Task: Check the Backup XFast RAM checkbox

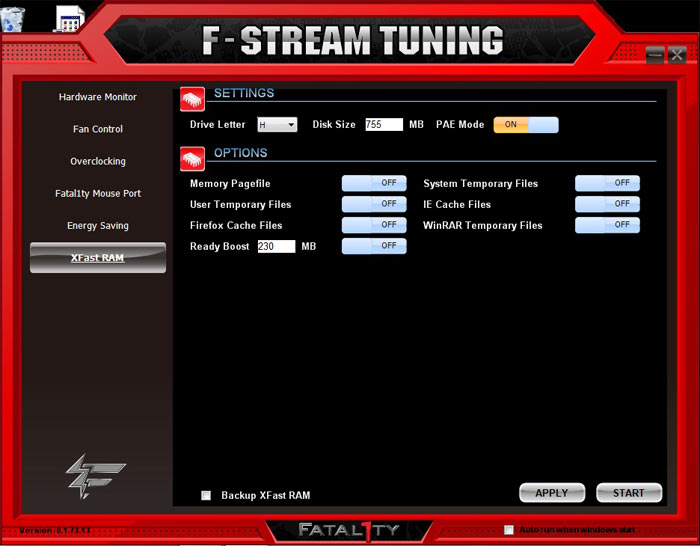Action: (x=206, y=496)
